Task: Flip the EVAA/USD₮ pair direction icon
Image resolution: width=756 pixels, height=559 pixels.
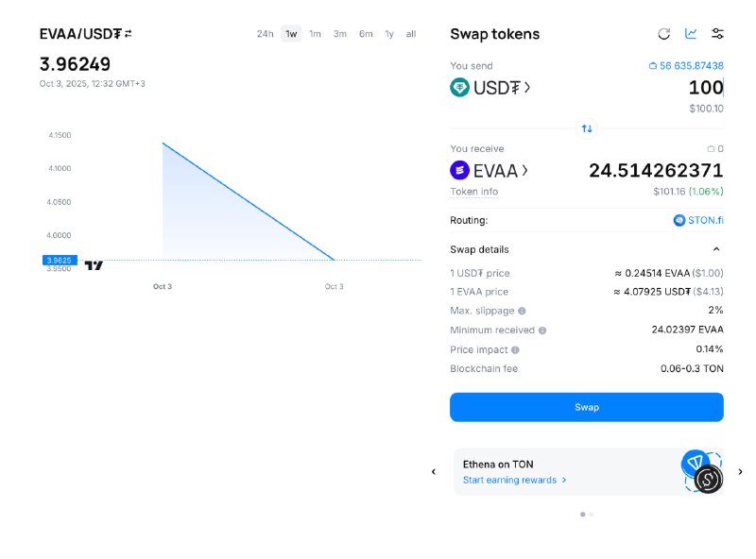Action: pyautogui.click(x=129, y=34)
